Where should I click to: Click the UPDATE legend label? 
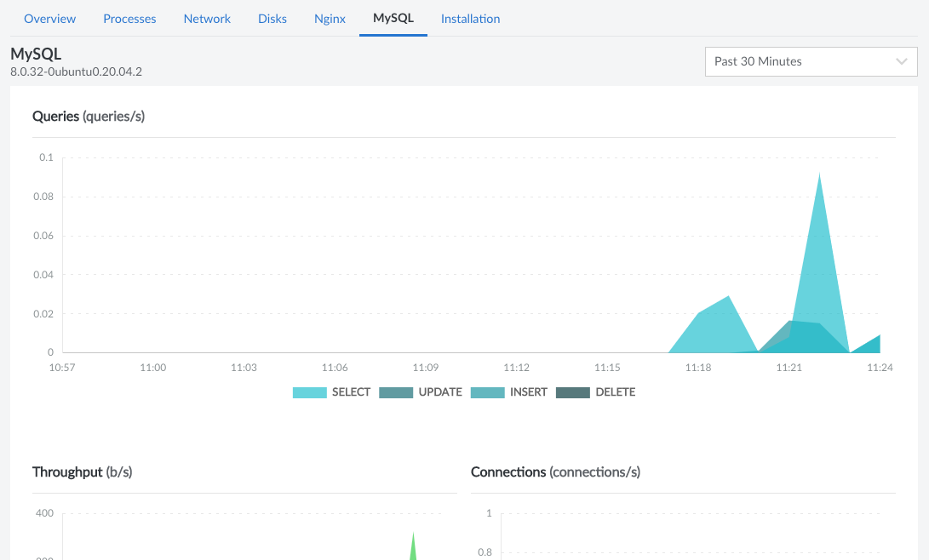point(440,392)
